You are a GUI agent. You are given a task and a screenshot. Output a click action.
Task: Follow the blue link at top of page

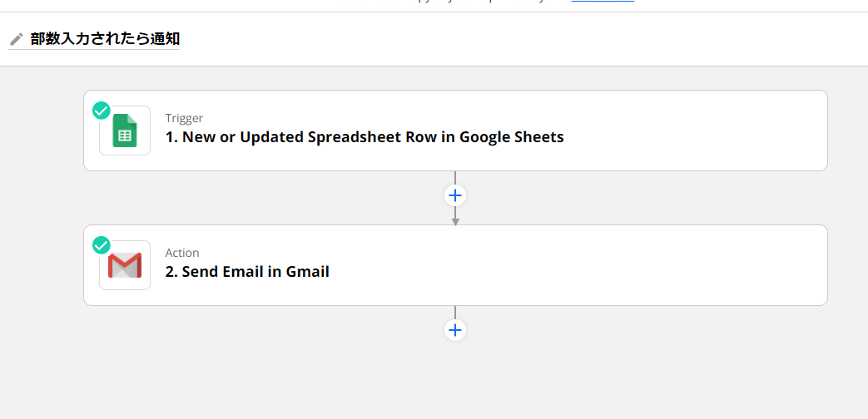603,2
